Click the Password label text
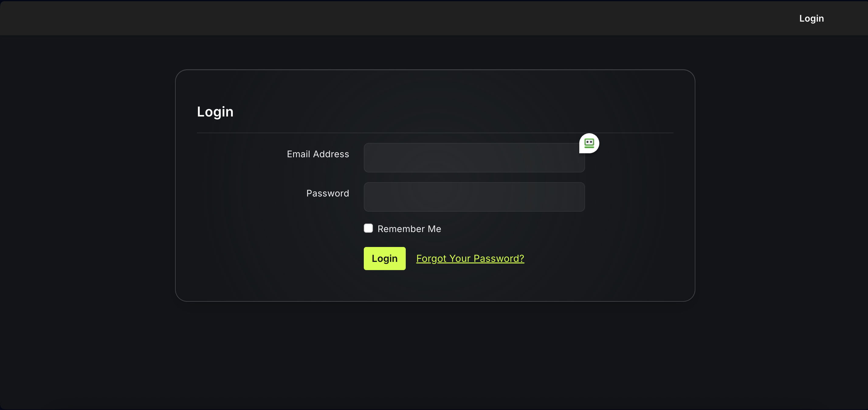 (x=327, y=193)
